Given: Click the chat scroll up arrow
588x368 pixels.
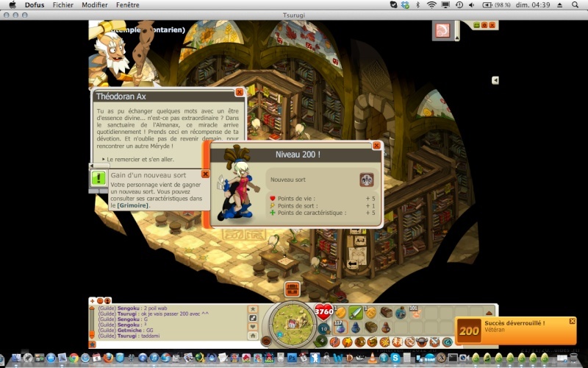Looking at the screenshot, I should [92, 308].
